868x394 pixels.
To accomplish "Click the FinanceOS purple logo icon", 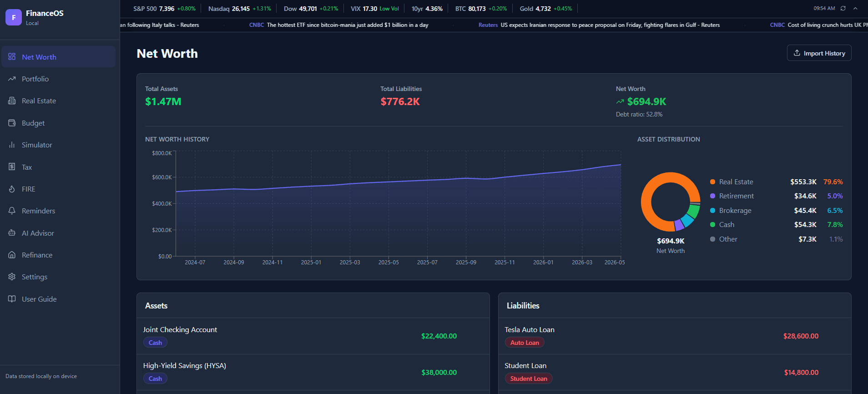I will pyautogui.click(x=14, y=17).
